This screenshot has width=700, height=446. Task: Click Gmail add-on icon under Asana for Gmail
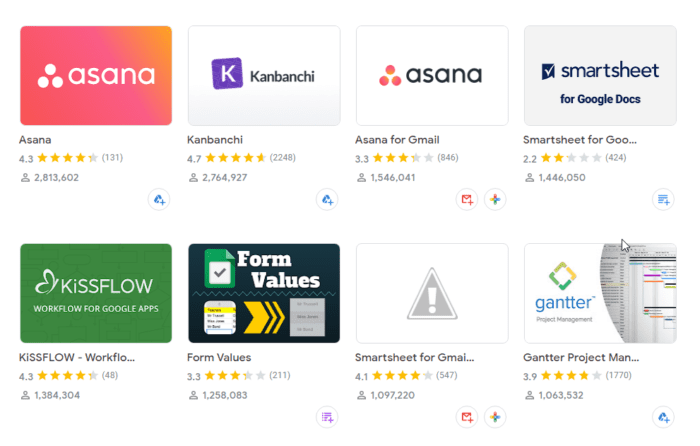467,200
